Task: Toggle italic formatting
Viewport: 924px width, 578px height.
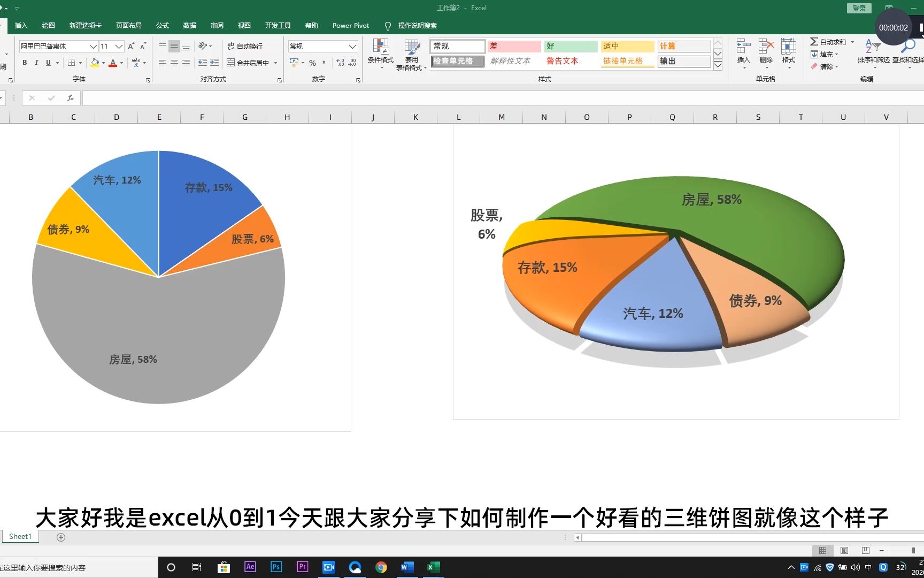Action: click(36, 63)
